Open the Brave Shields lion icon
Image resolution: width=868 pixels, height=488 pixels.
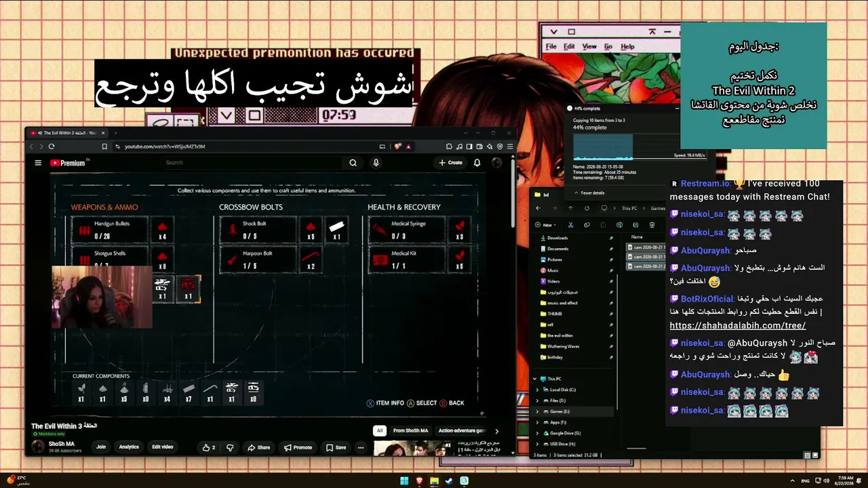point(398,146)
